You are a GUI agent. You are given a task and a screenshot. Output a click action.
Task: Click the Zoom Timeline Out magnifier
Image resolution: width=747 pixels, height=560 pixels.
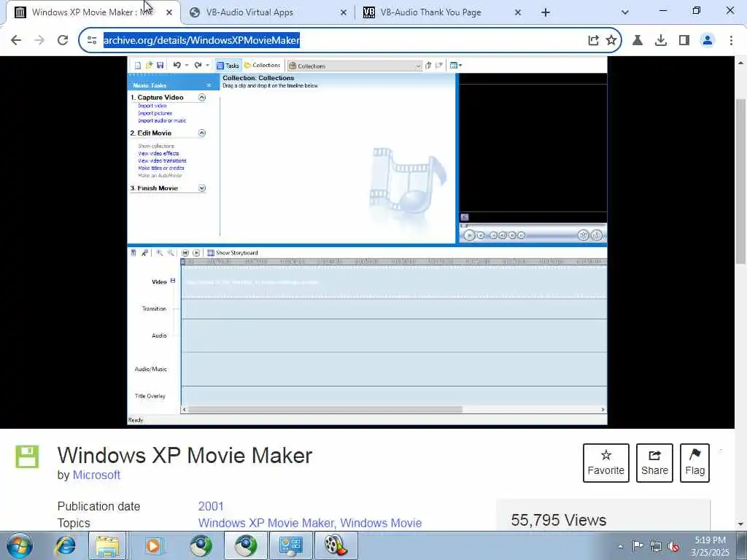tap(171, 253)
